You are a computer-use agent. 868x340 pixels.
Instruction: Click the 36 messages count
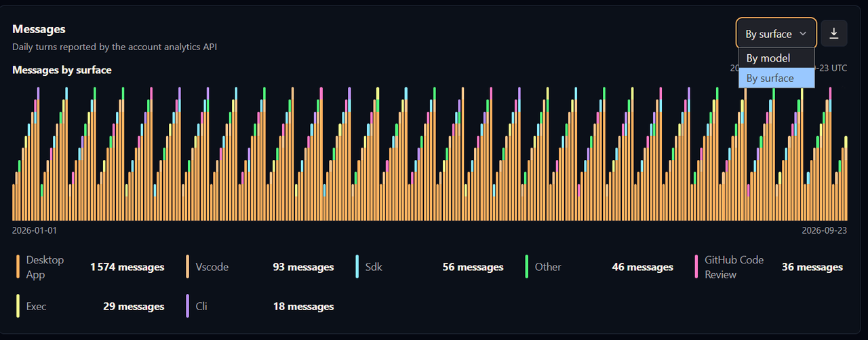coord(812,267)
